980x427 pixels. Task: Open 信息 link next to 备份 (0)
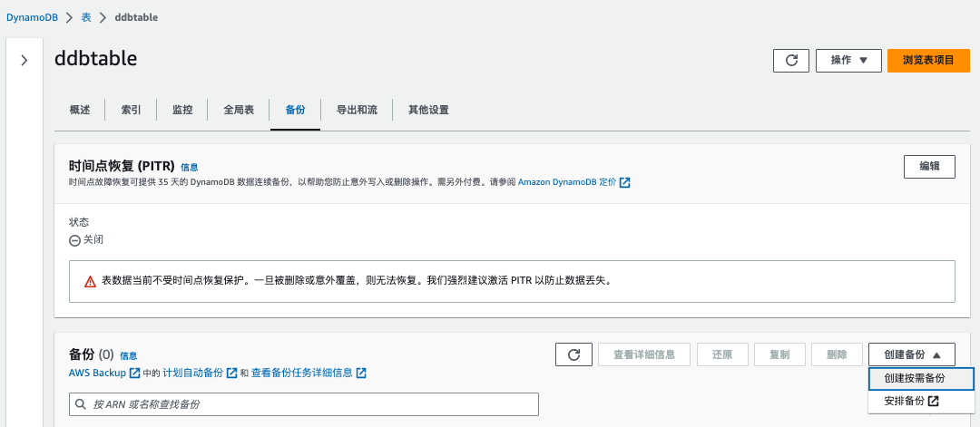(x=128, y=355)
